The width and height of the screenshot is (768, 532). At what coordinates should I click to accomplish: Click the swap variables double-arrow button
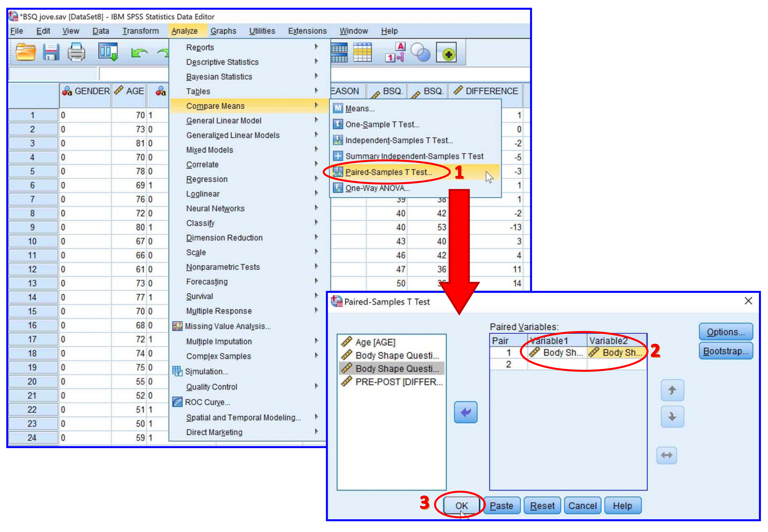(666, 455)
